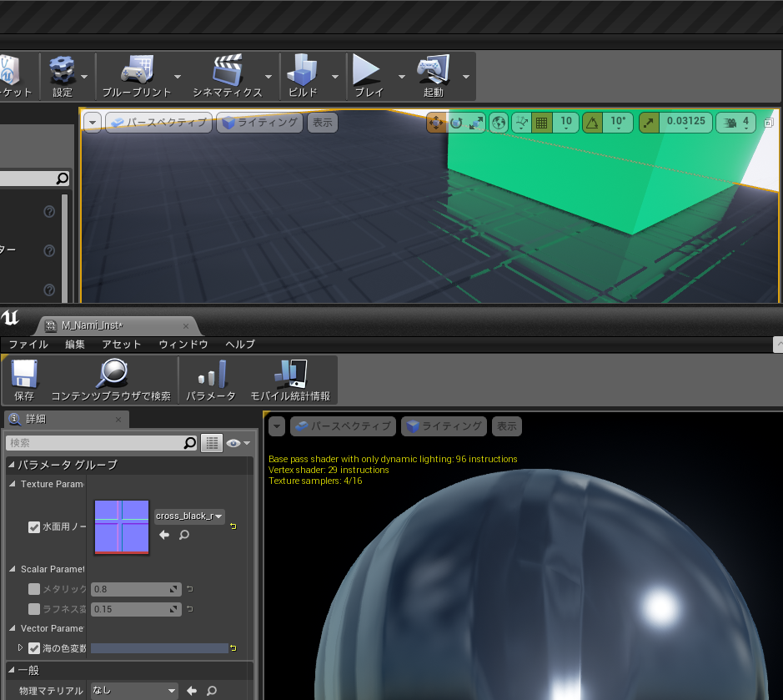Click ライティング button in level viewport
783x700 pixels.
259,123
